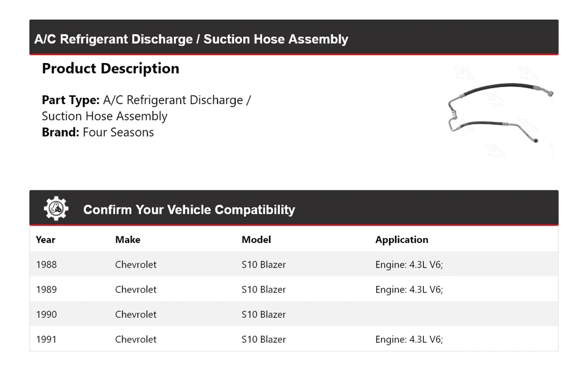The height and width of the screenshot is (371, 588).
Task: Click the Year column header
Action: tap(45, 239)
